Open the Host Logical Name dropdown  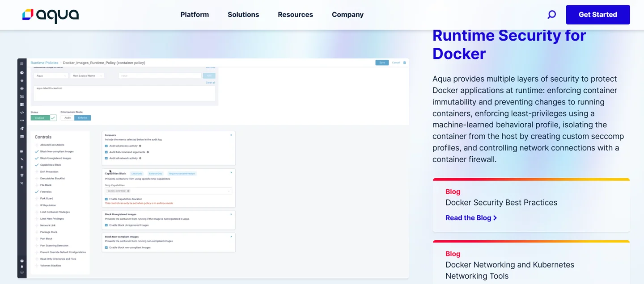coord(87,76)
